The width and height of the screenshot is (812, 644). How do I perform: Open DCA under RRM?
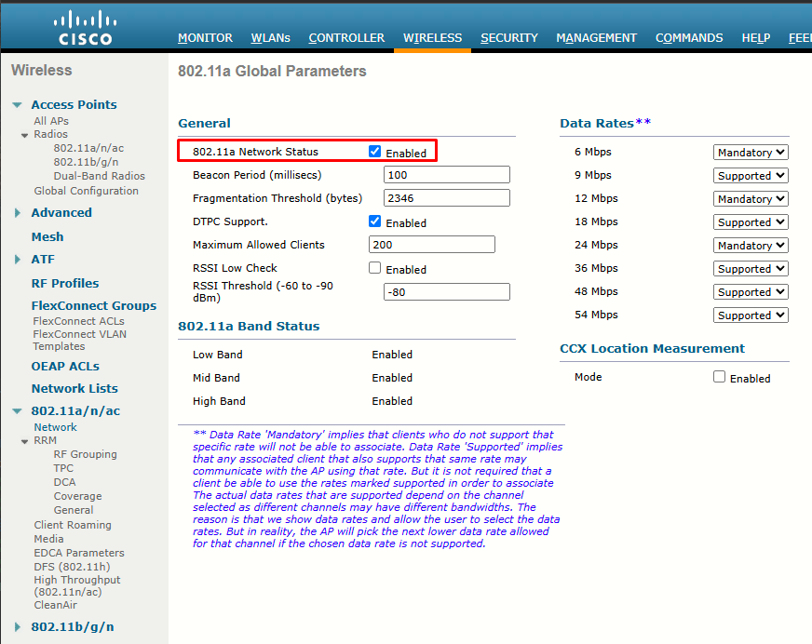[x=64, y=482]
